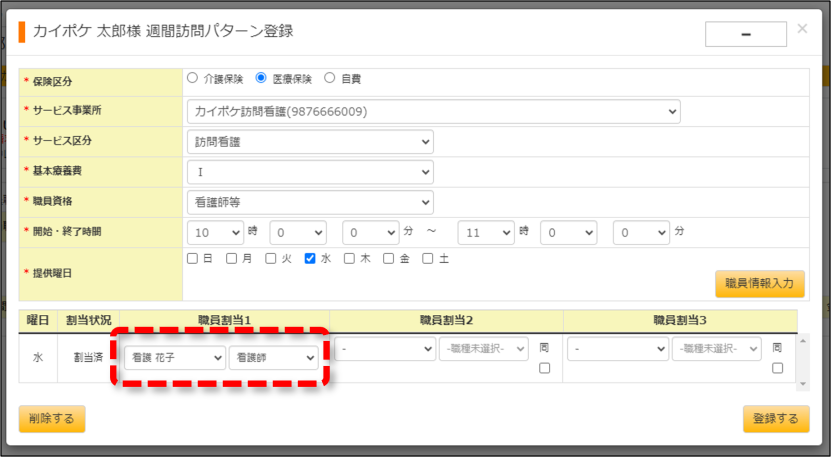Click scrollbar down arrow in staff table
Image resolution: width=831 pixels, height=457 pixels.
(x=803, y=384)
